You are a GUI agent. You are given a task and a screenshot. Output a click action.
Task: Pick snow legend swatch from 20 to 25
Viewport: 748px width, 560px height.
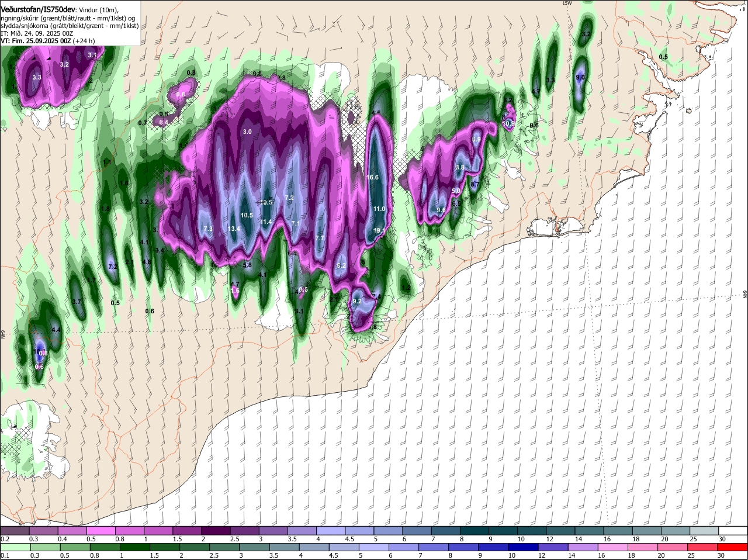click(675, 531)
